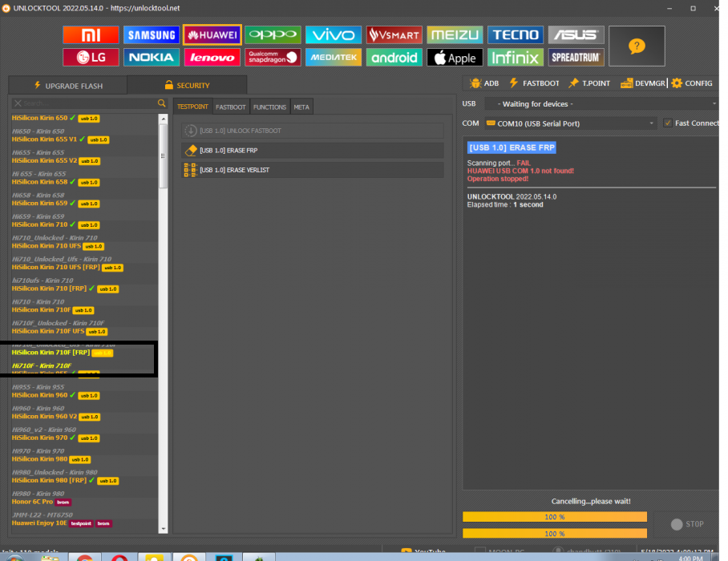728x561 pixels.
Task: Choose the Qualcomm Snapdragon logo
Action: [273, 58]
